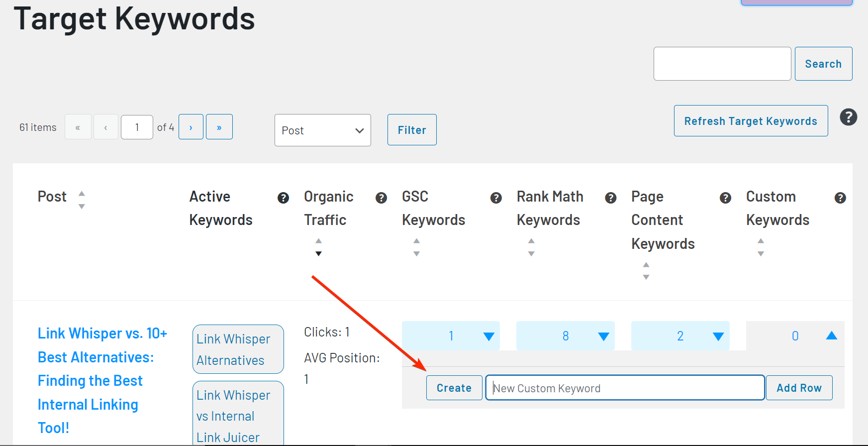Open the Post type filter dropdown
Screen dimensions: 868x446
[322, 130]
